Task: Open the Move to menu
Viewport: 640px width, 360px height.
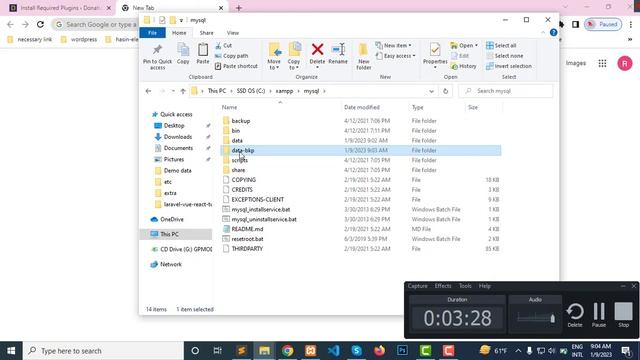Action: 274,56
